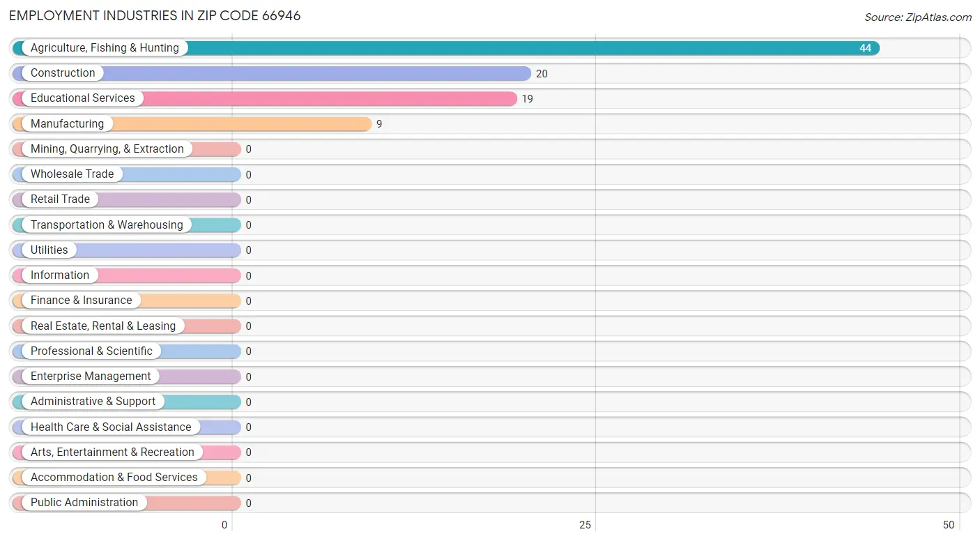Click the Finance & Insurance label
The height and width of the screenshot is (541, 980).
coord(81,300)
